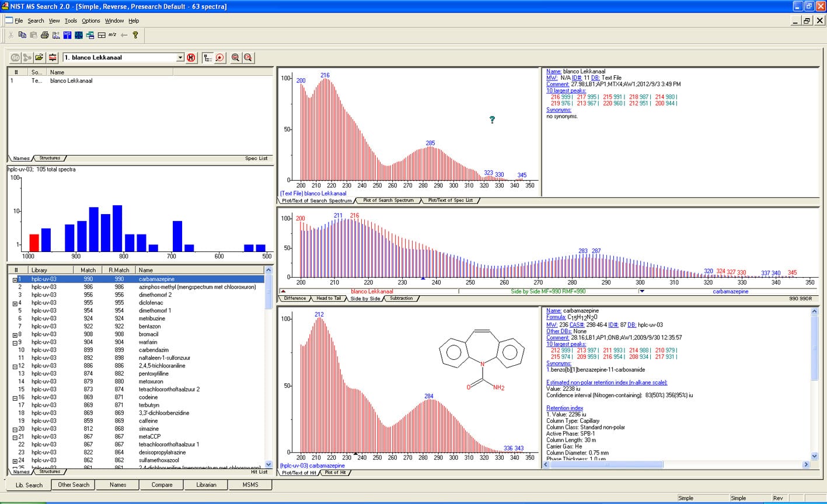Click the m/z toolbar icon
Viewport: 827px width, 504px height.
[x=113, y=35]
